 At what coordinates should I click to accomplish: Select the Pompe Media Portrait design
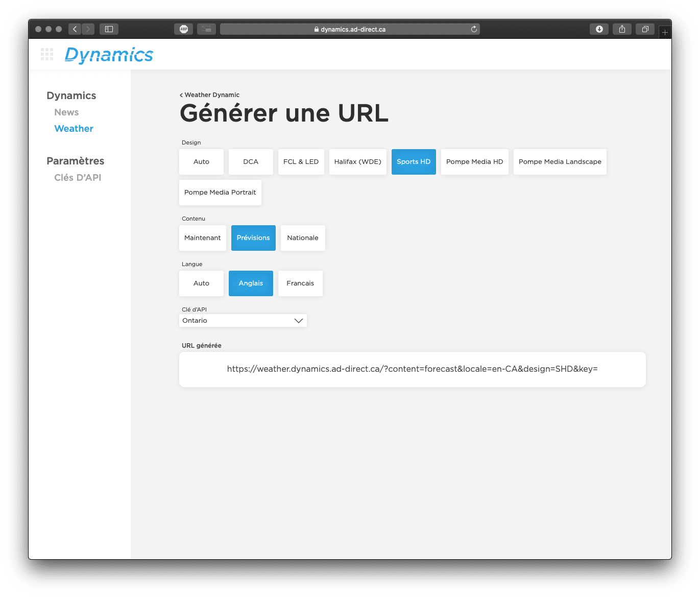coord(220,193)
